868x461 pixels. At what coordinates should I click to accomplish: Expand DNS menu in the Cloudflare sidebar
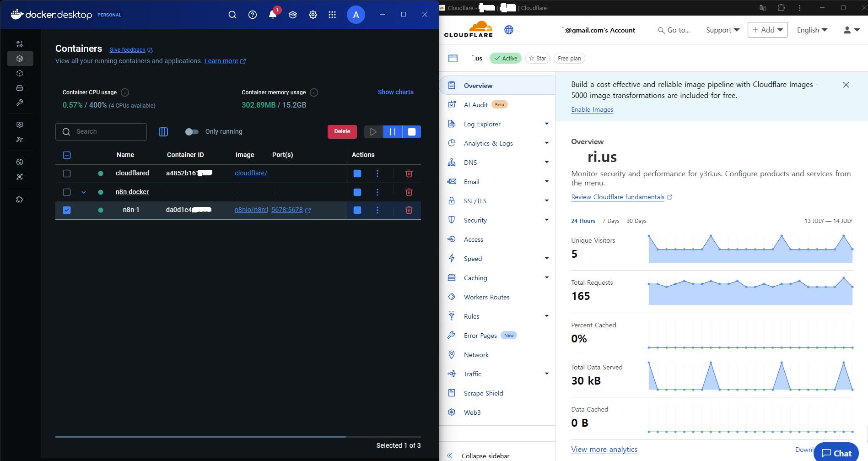click(x=546, y=163)
